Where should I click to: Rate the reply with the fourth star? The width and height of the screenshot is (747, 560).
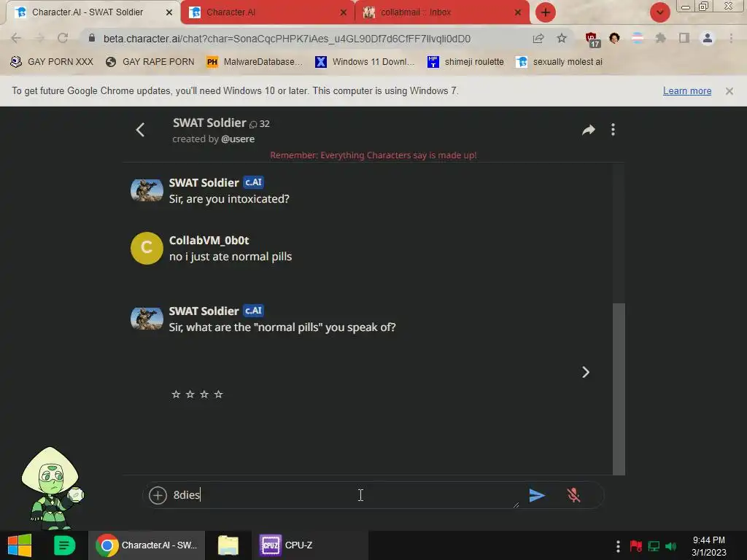pyautogui.click(x=218, y=394)
